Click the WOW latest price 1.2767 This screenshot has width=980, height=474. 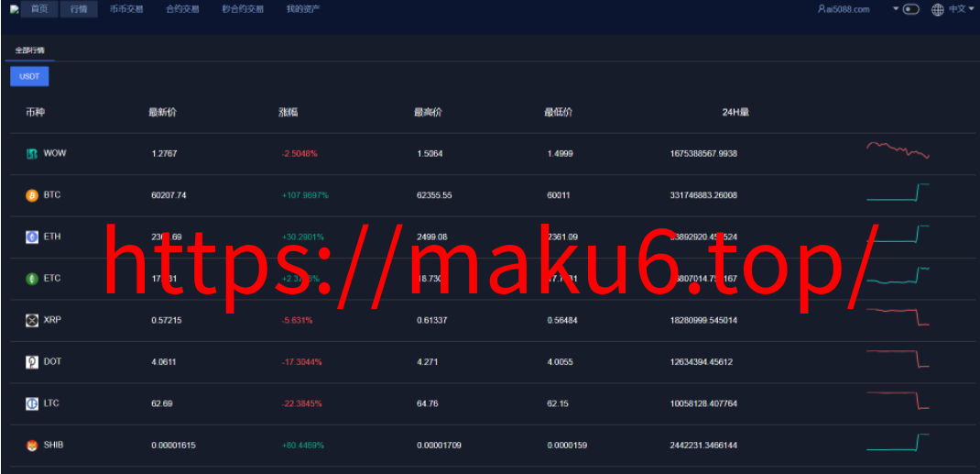(164, 154)
